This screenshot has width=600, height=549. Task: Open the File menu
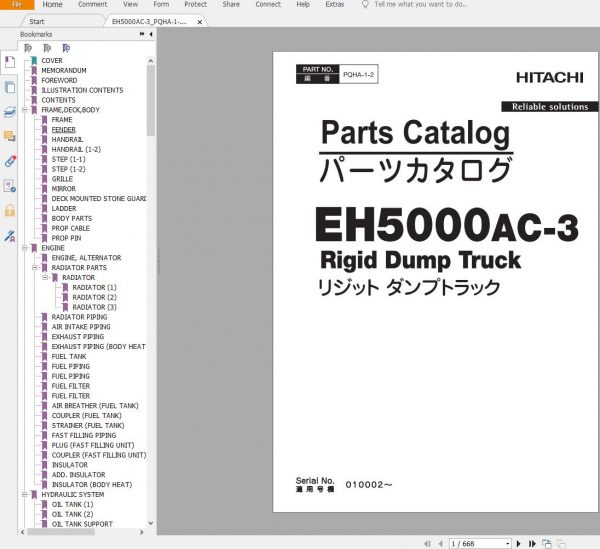[17, 5]
